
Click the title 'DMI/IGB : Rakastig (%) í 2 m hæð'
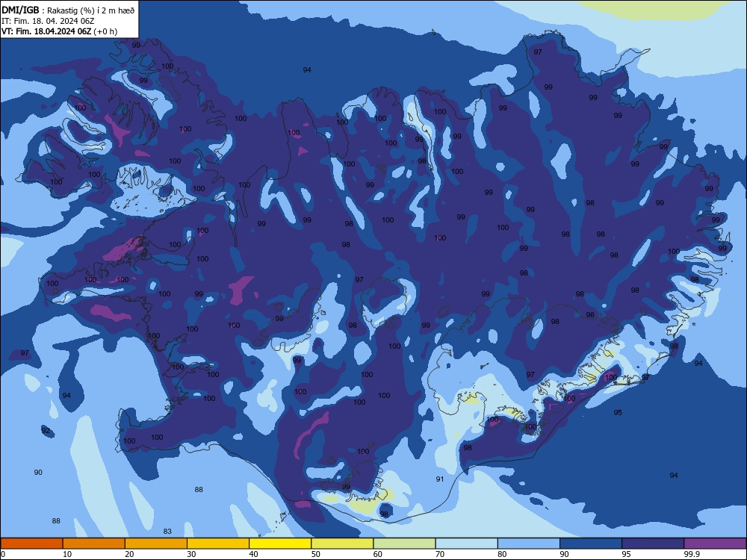click(68, 10)
